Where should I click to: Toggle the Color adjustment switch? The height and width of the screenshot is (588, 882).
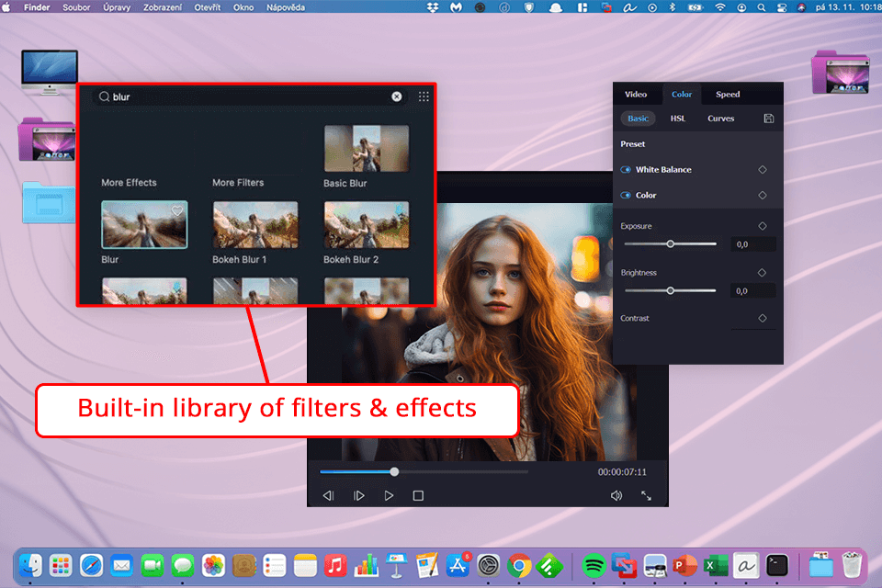[x=626, y=196]
